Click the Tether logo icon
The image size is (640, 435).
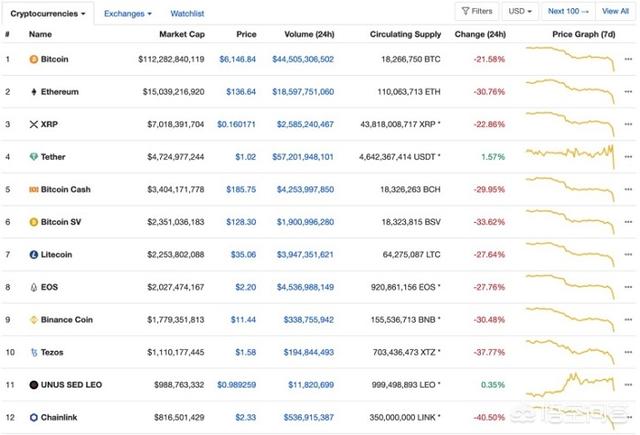33,157
